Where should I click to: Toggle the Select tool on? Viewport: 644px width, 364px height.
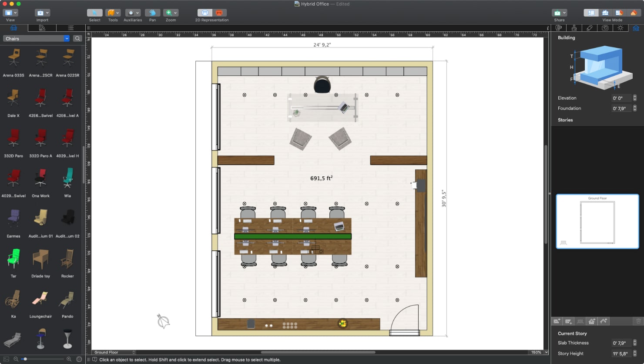[94, 13]
